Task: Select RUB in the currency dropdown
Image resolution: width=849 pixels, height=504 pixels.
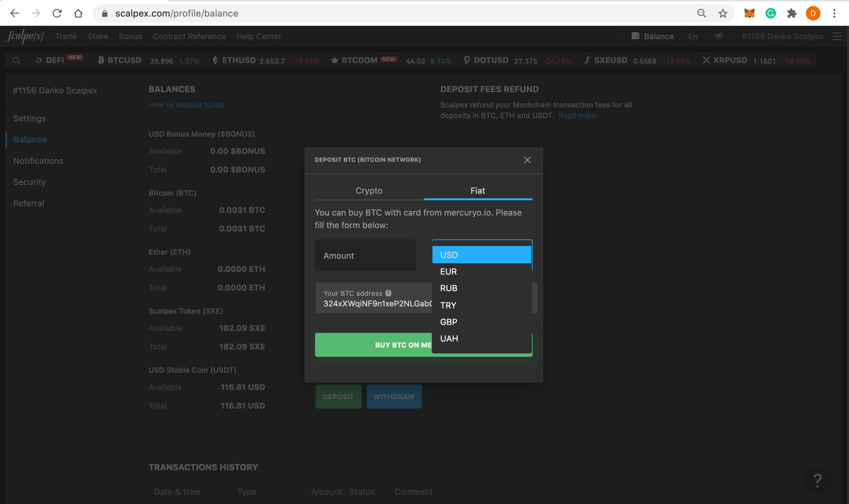Action: tap(482, 288)
